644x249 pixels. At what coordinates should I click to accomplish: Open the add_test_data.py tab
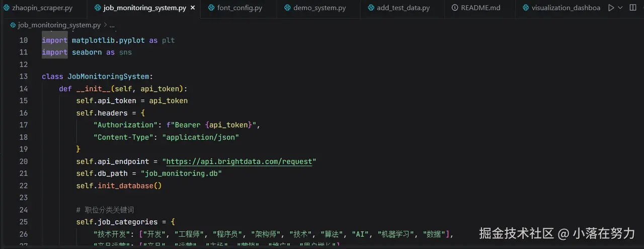click(x=403, y=8)
